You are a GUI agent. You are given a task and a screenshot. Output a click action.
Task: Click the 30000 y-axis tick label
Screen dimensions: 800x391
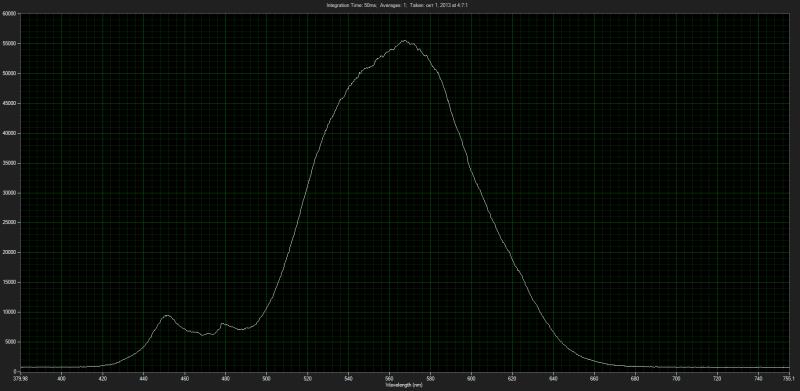coord(10,193)
